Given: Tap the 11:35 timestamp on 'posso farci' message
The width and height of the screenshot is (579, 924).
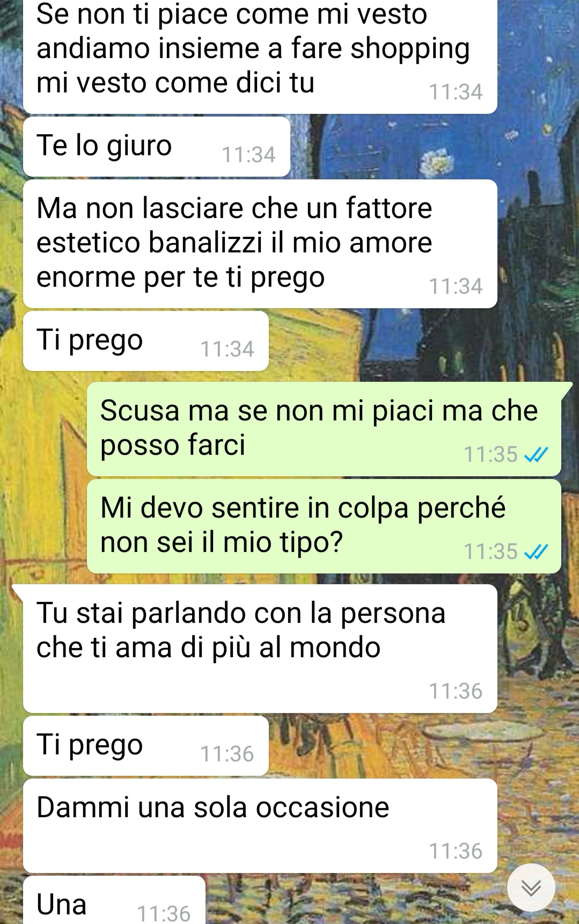Looking at the screenshot, I should [490, 455].
